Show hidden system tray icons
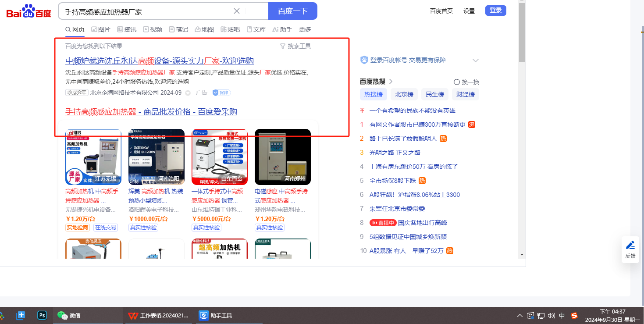 point(520,315)
